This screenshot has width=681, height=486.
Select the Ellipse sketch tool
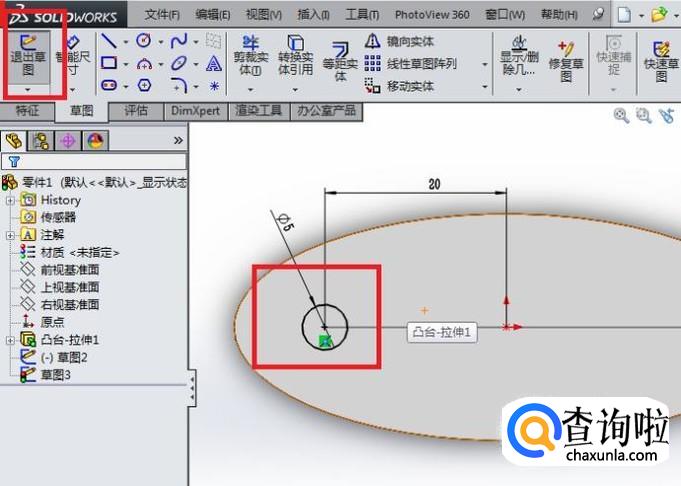click(179, 63)
